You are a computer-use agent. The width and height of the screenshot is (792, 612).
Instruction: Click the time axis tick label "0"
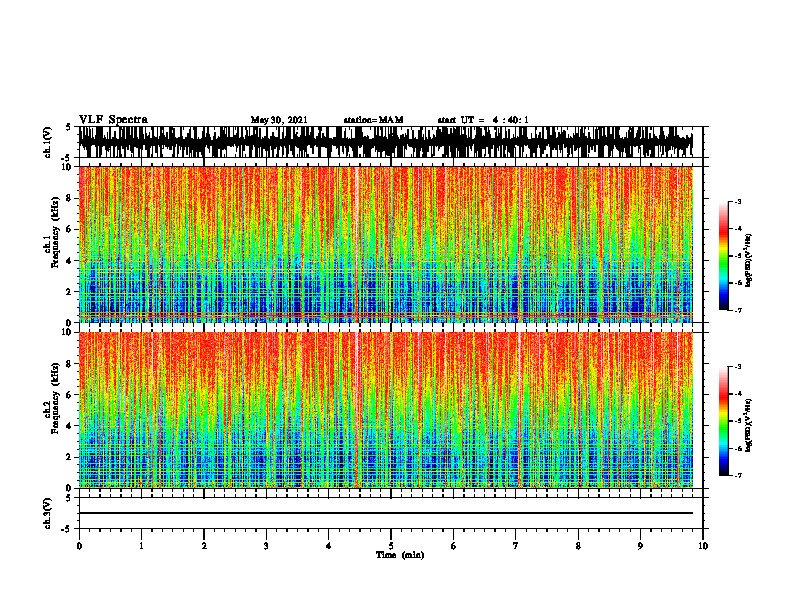tap(79, 546)
